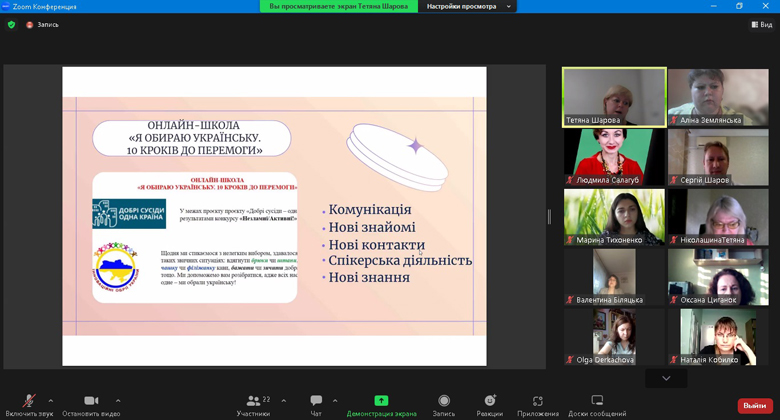Open Настройки просмотра dropdown

(467, 6)
